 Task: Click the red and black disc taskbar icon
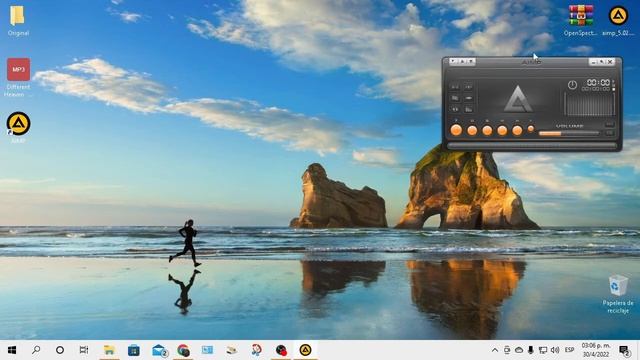pos(281,350)
